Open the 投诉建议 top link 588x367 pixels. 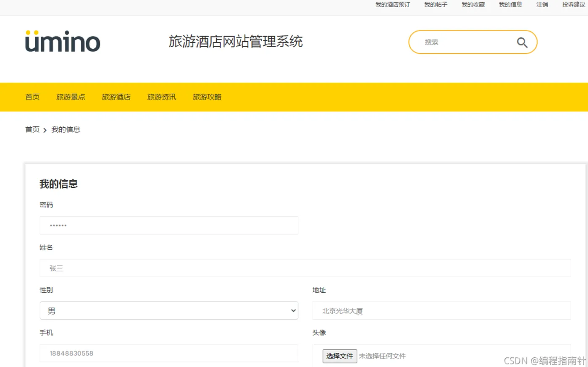pyautogui.click(x=573, y=5)
